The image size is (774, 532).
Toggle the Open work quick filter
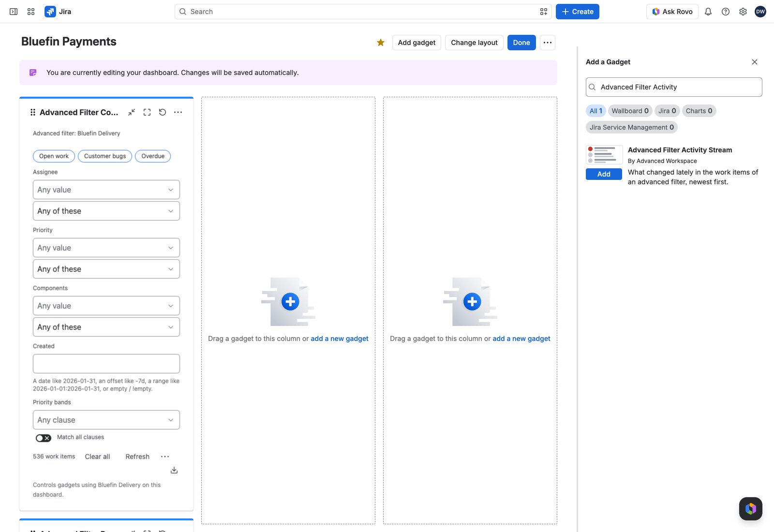point(54,156)
